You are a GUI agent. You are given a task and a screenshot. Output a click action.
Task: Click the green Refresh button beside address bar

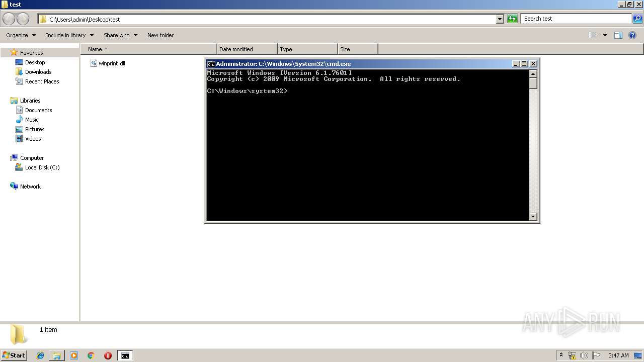[512, 19]
